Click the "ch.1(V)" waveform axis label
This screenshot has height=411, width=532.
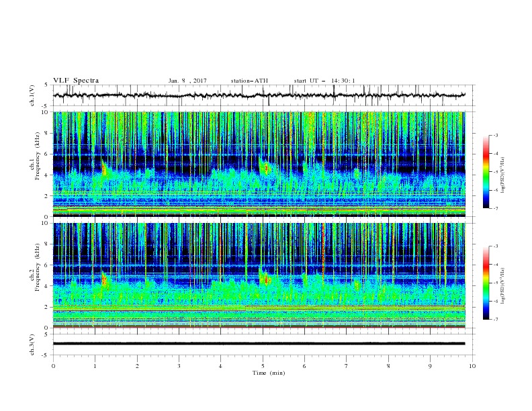tap(32, 95)
